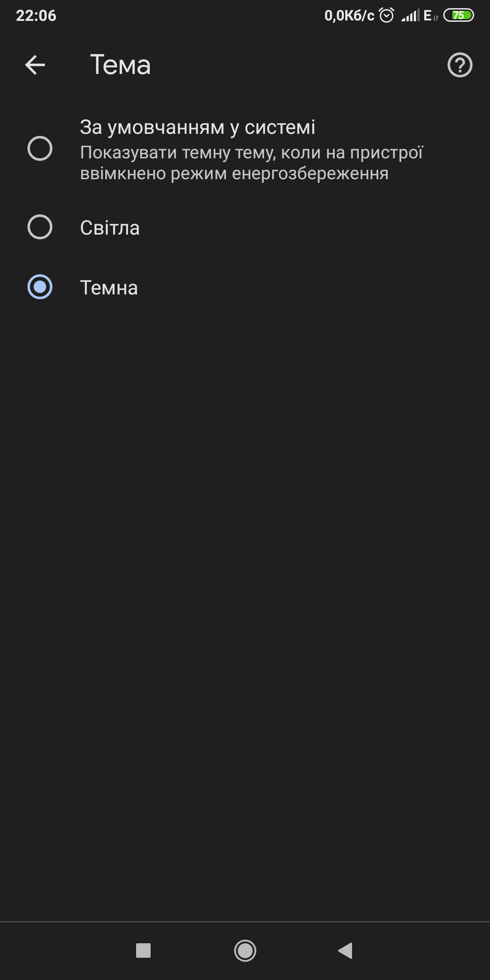Tap 'За умовчанням у системі' label

coord(198,127)
